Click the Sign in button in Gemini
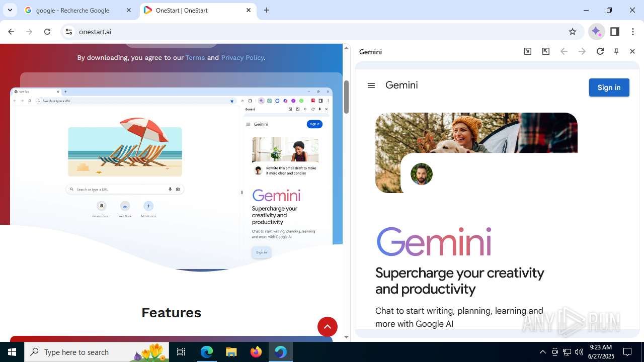The image size is (644, 362). coord(609,87)
